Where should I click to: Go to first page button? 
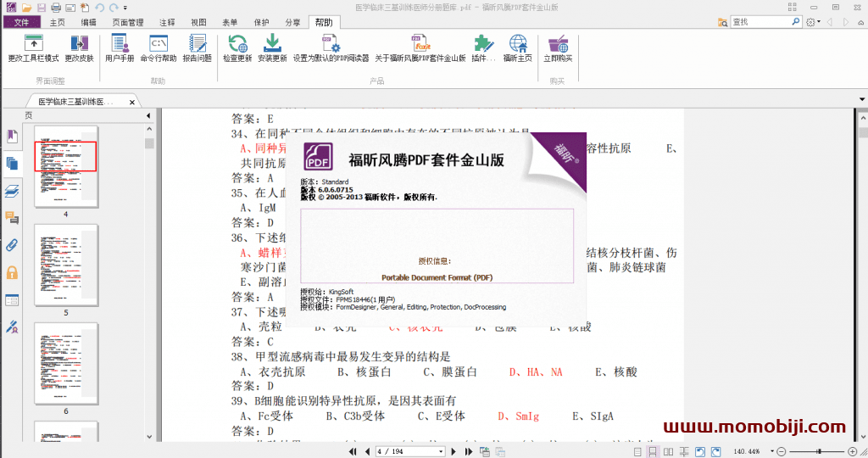click(353, 451)
